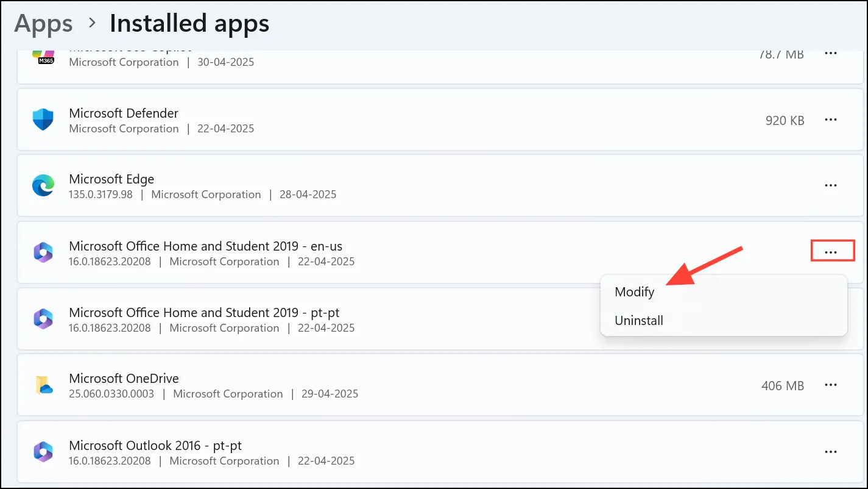Click OneDrive version 25.060.0330.0003 text
This screenshot has width=868, height=489.
(x=111, y=394)
